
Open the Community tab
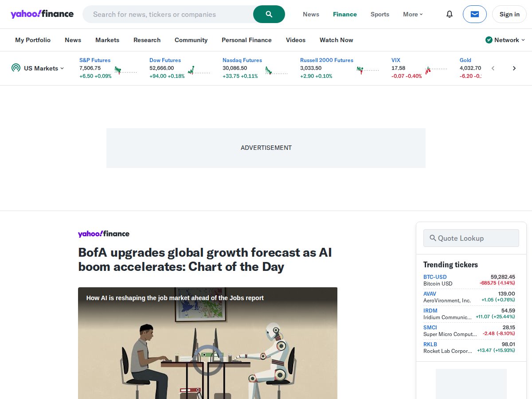(191, 40)
